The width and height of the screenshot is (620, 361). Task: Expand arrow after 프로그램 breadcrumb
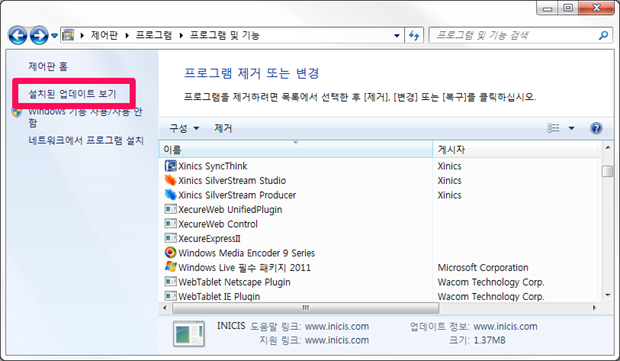[181, 36]
